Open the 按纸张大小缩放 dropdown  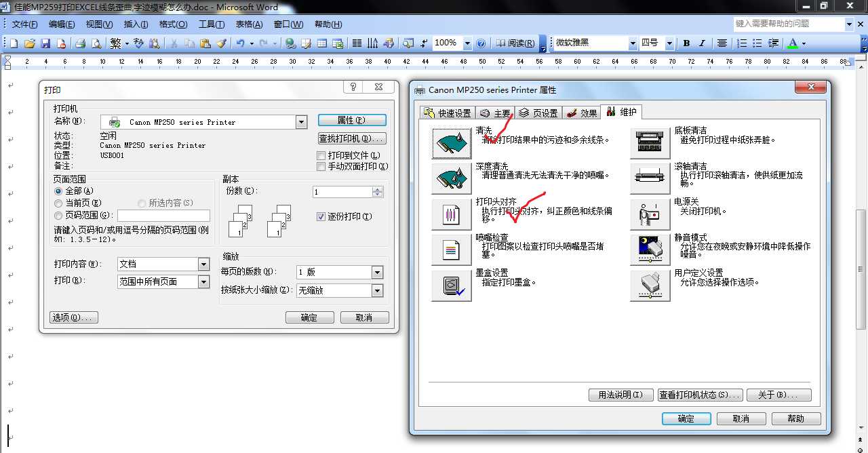pos(378,290)
